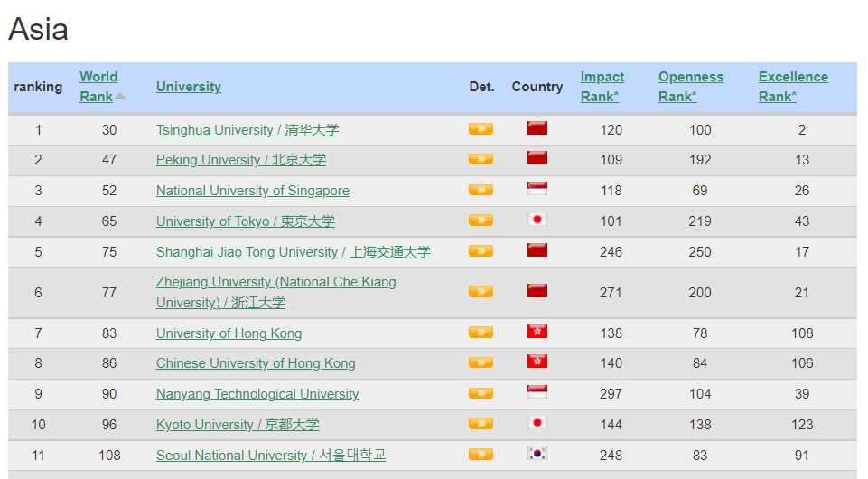Sort by Openness Rank column header

tap(690, 86)
